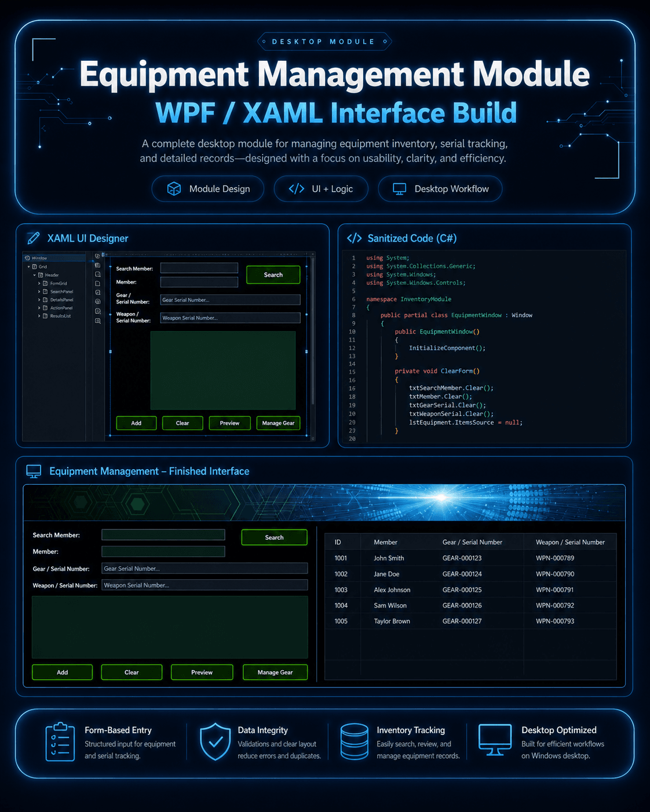
Task: Expand the ResultsList node arrow
Action: coord(39,316)
